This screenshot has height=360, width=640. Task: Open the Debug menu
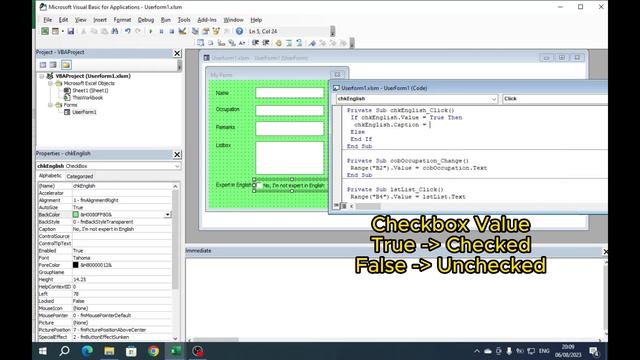click(x=146, y=20)
